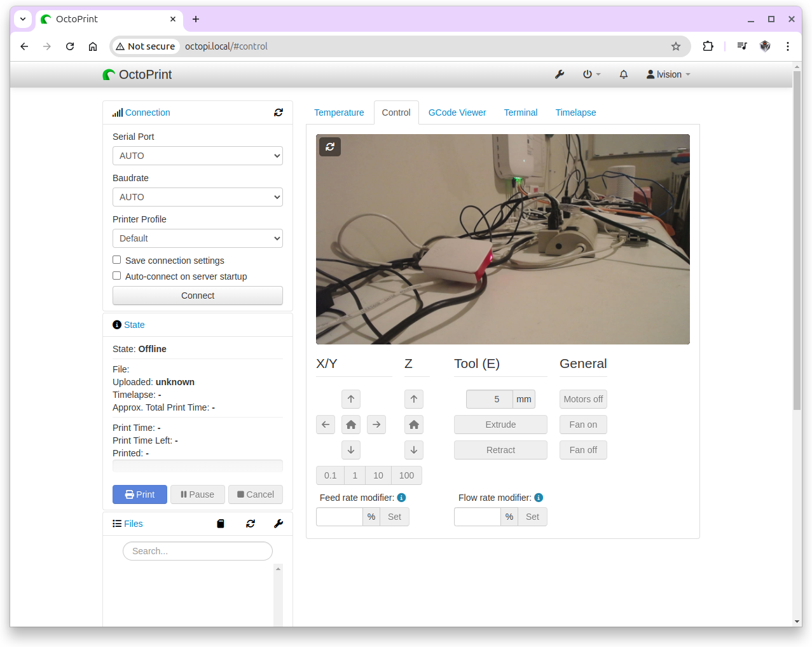Image resolution: width=812 pixels, height=647 pixels.
Task: Refresh the serial connection options
Action: tap(279, 112)
